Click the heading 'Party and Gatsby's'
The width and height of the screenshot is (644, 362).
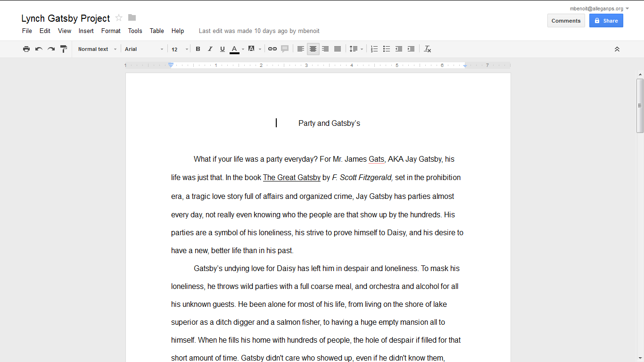329,123
